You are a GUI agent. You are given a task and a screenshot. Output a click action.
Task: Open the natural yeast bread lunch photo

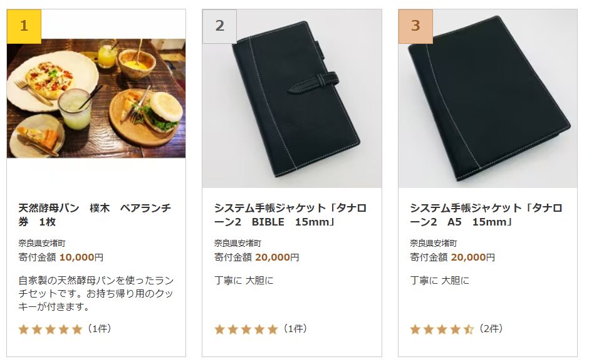[96, 98]
